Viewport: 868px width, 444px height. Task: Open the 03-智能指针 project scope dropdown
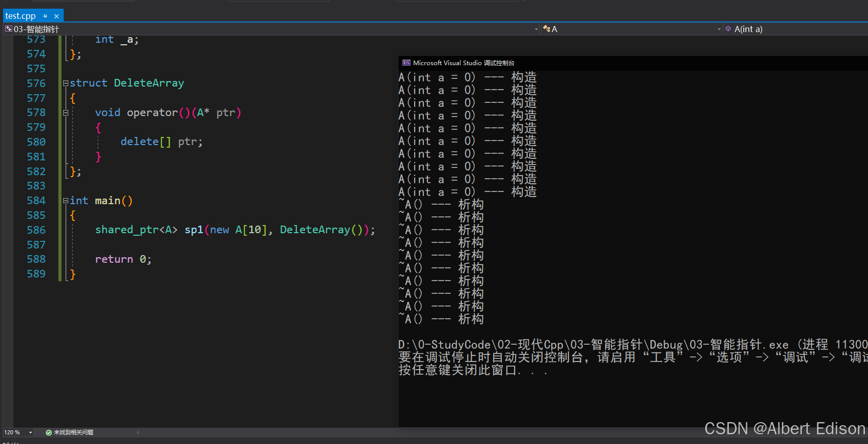pyautogui.click(x=536, y=29)
